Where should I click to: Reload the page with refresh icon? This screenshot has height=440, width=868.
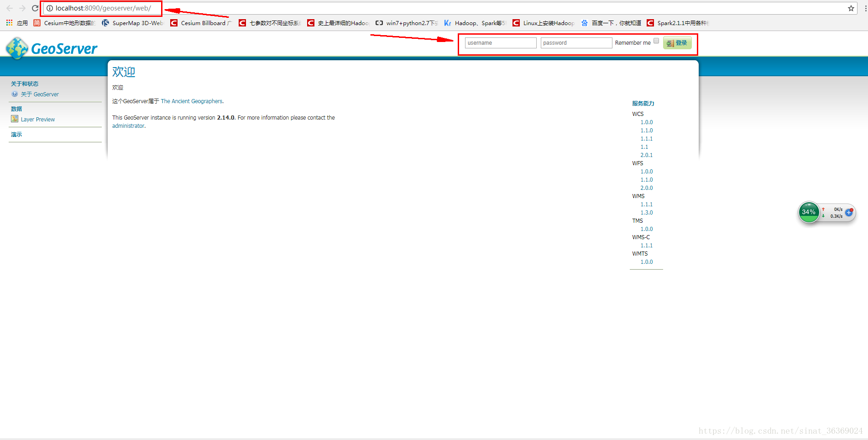point(35,8)
